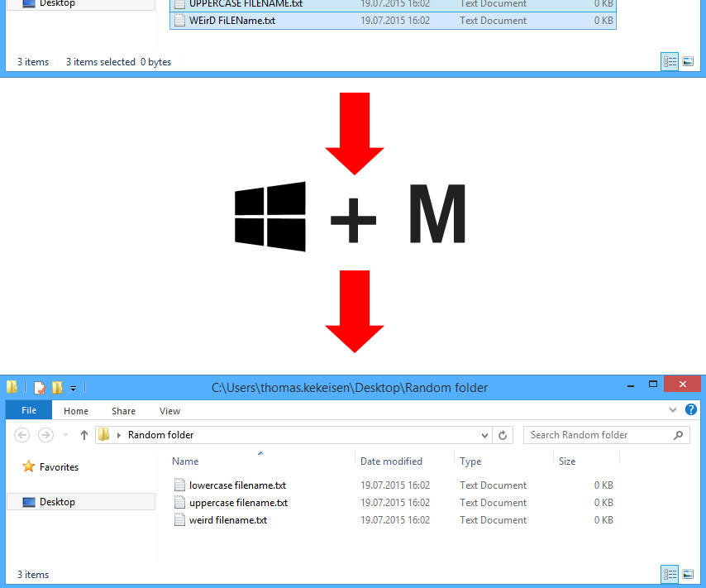The height and width of the screenshot is (588, 706).
Task: Switch to the View ribbon tab
Action: click(x=169, y=410)
